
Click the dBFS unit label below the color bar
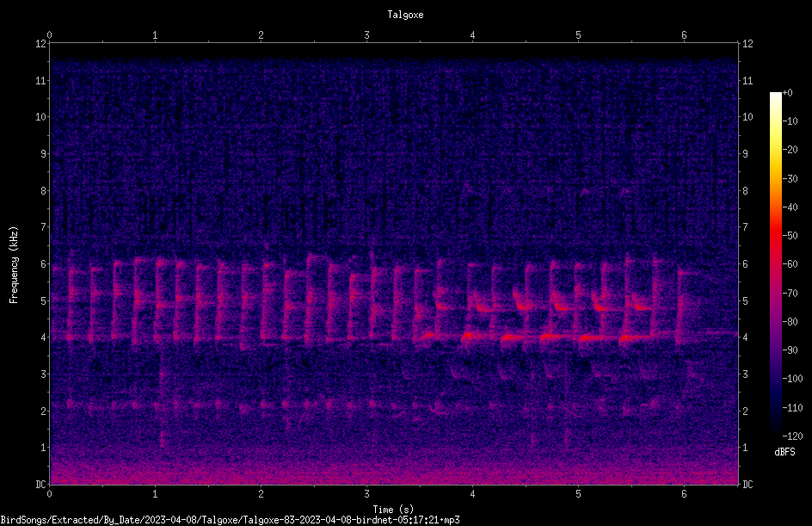tap(784, 452)
